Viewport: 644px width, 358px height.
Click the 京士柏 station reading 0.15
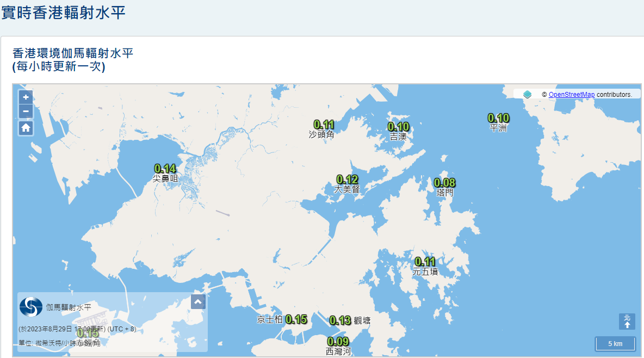pyautogui.click(x=296, y=319)
